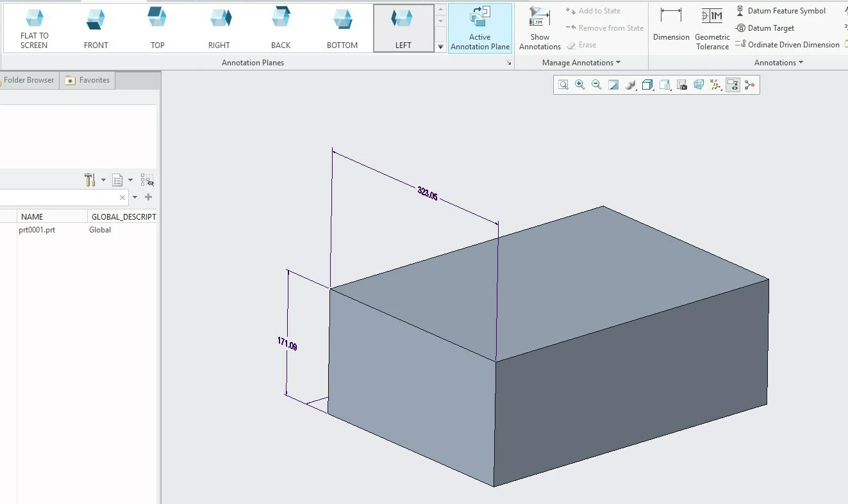Image resolution: width=848 pixels, height=504 pixels.
Task: Select the TOP annotation plane
Action: (x=158, y=29)
